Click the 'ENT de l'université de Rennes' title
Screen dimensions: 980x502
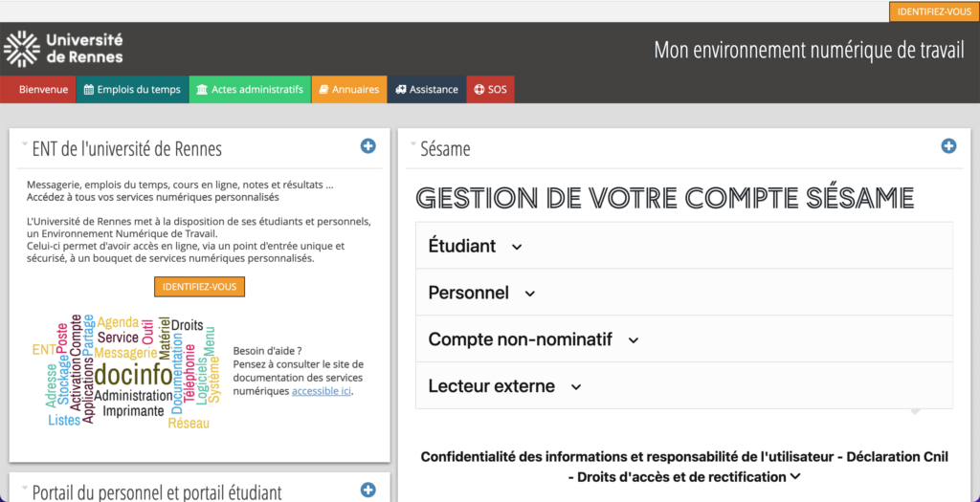(x=127, y=149)
